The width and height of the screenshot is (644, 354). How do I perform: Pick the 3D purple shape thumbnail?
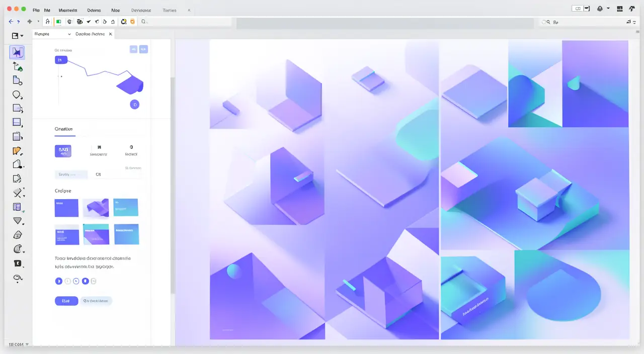coord(96,208)
